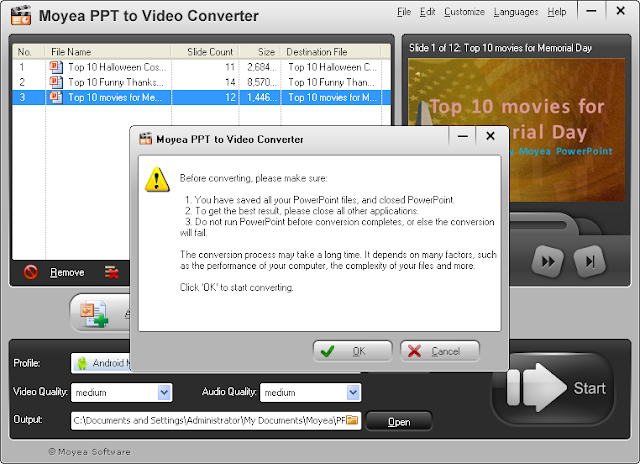Click the fast forward preview button
640x464 pixels.
(x=548, y=261)
